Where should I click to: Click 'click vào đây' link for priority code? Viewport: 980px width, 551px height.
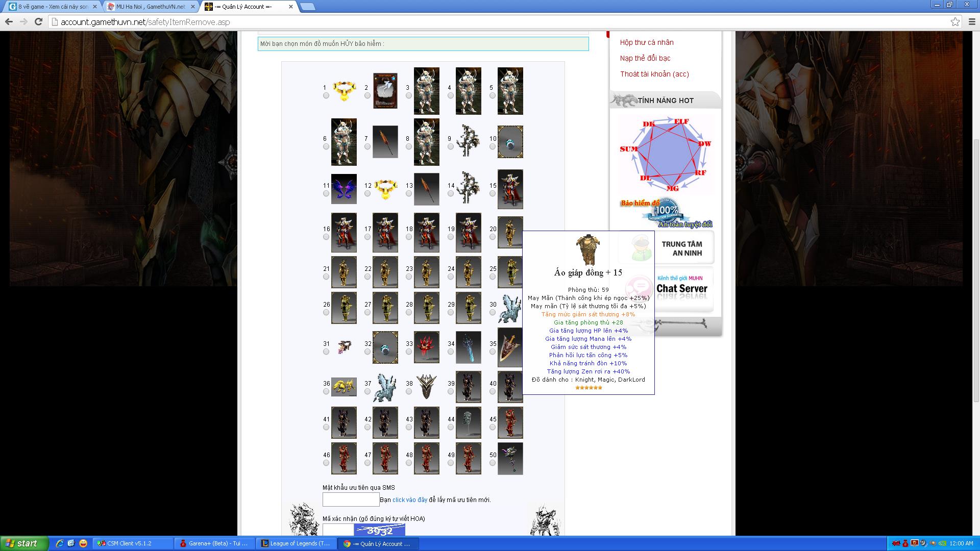click(409, 499)
